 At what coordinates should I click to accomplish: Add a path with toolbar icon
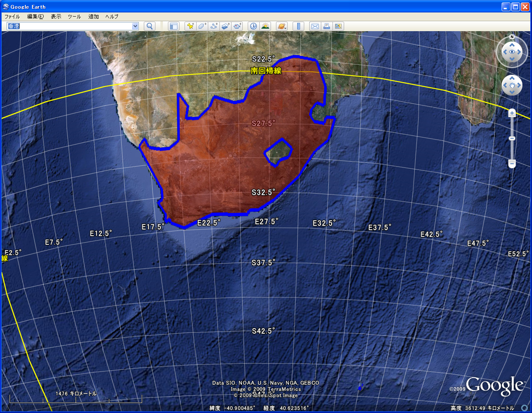tap(214, 26)
